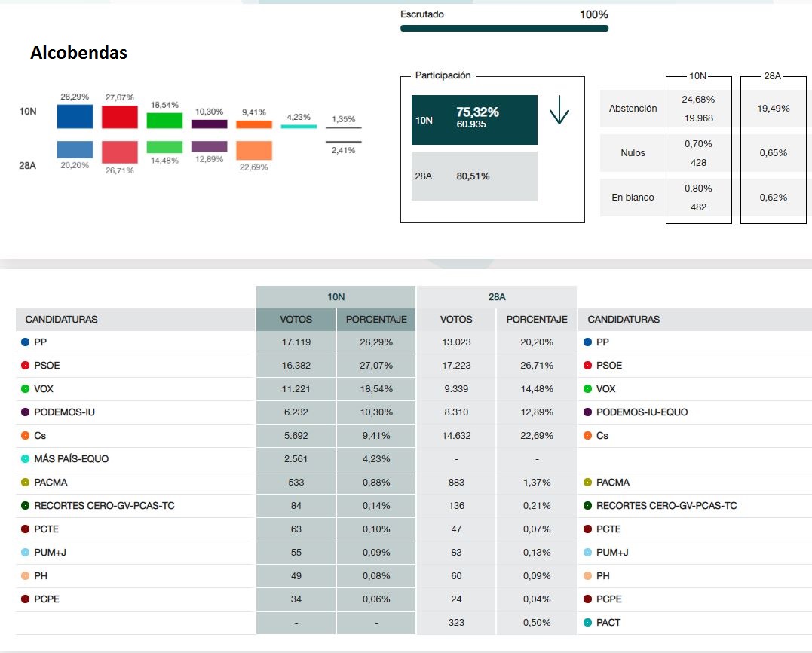Click the 10N participation box showing 75,32%
The image size is (812, 653).
point(474,120)
